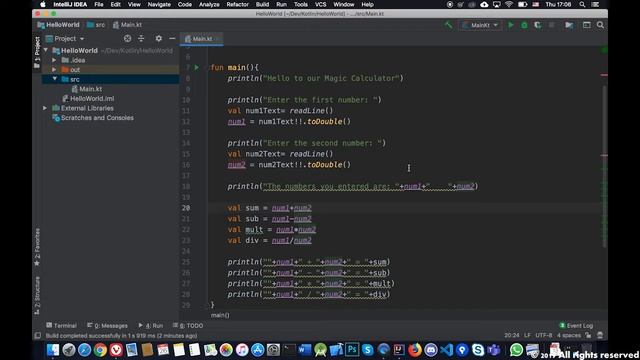Open WhatsApp from the Dock
This screenshot has height=360, width=640.
516,350
